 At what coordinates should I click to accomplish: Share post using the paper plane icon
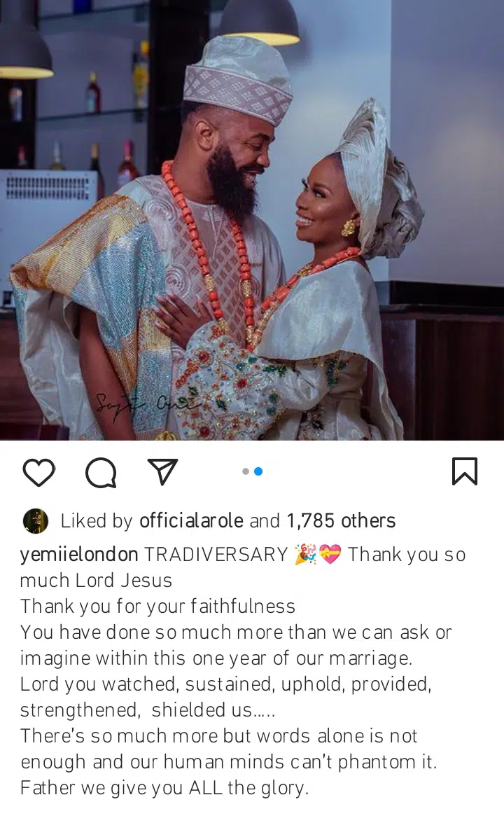[163, 471]
